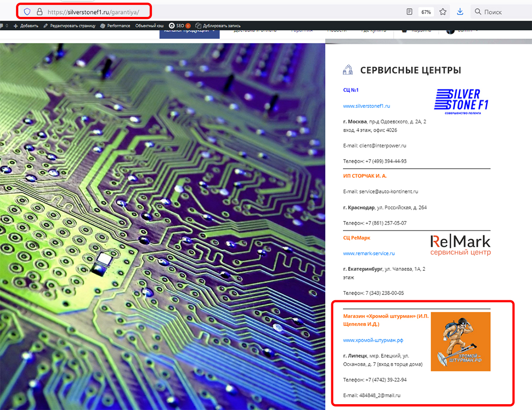Click the ReMark service center logo
Viewport: 532px width, 410px height.
coord(460,245)
